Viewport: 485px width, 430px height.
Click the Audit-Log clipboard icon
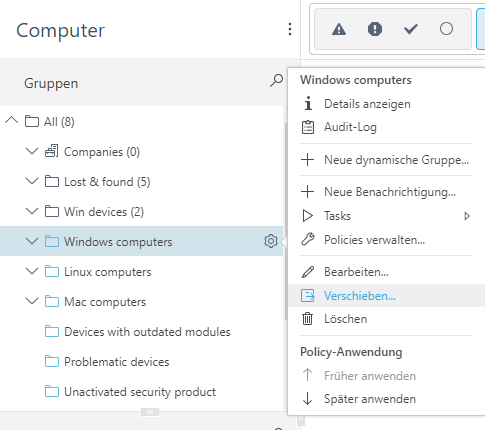(x=308, y=127)
